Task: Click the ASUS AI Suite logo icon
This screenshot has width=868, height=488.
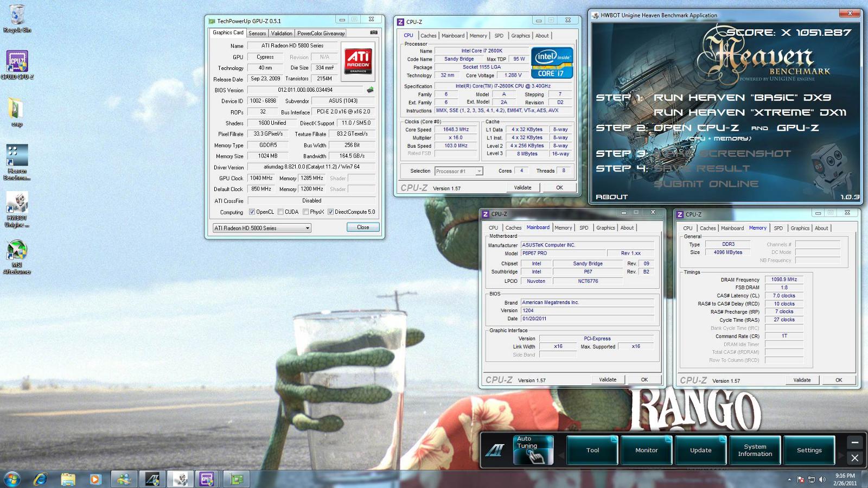Action: tap(495, 450)
